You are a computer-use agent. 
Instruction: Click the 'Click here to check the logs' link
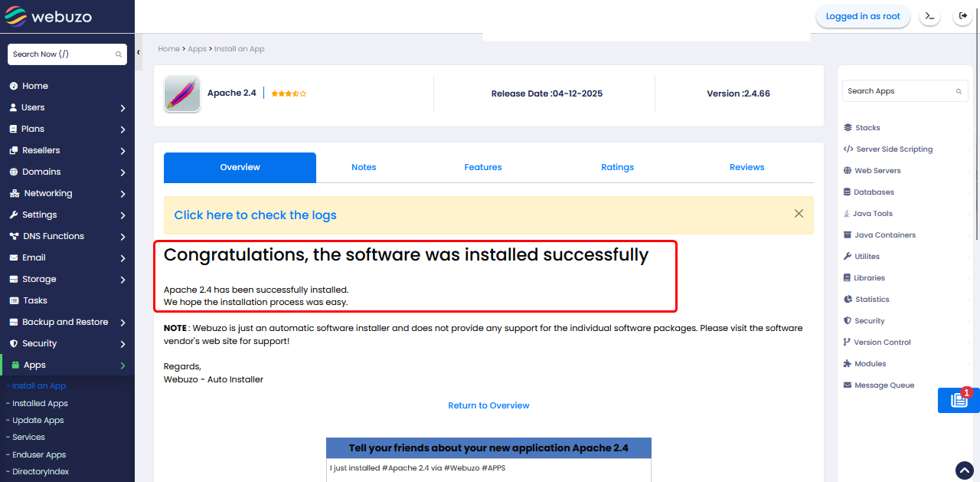click(255, 215)
